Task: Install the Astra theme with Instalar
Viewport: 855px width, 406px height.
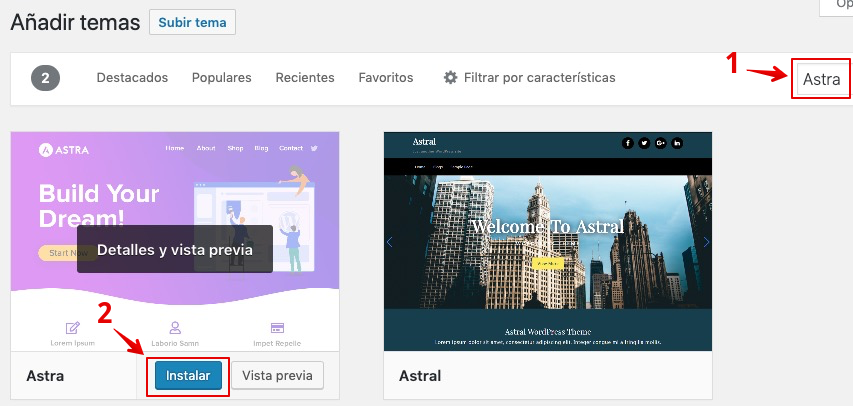Action: pyautogui.click(x=189, y=376)
